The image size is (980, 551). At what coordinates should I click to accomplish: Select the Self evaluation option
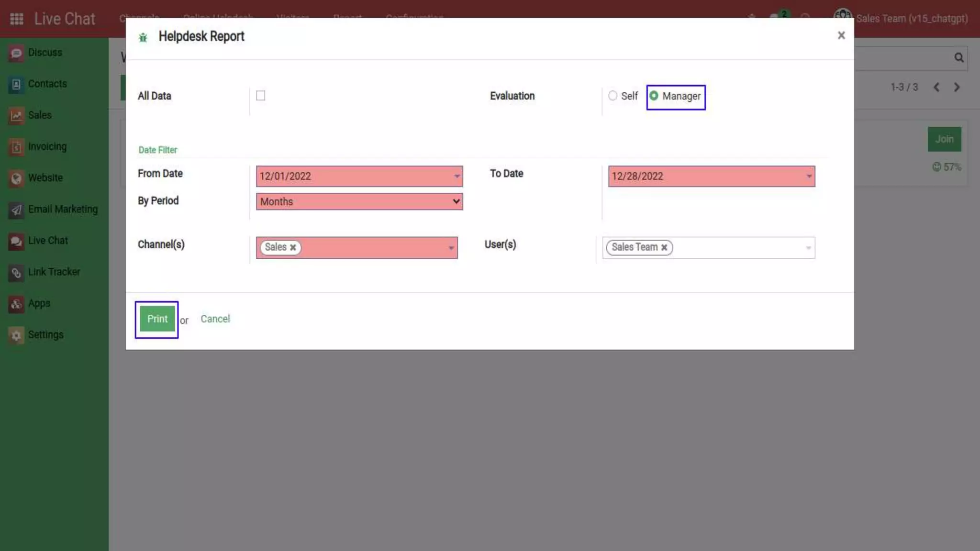coord(612,96)
